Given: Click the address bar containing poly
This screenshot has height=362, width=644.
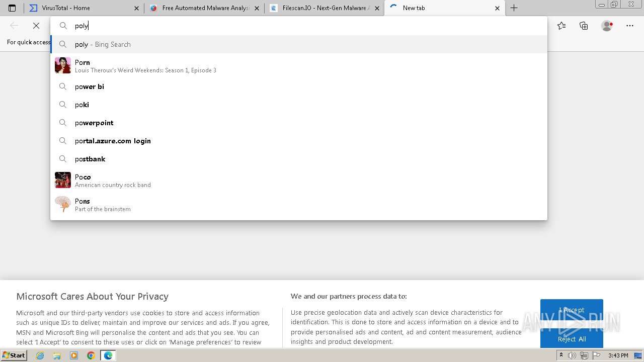Looking at the screenshot, I should (x=299, y=26).
